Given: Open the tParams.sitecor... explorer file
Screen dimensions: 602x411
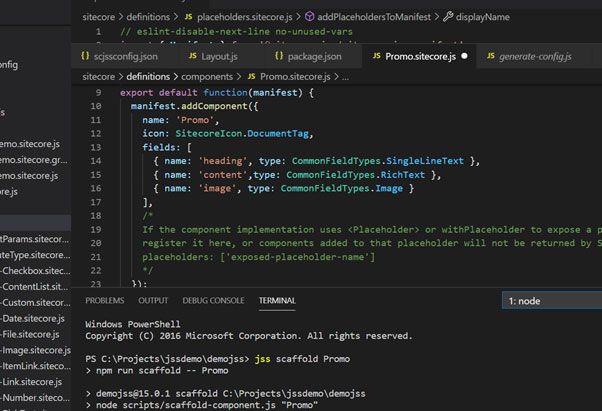Looking at the screenshot, I should (x=35, y=239).
